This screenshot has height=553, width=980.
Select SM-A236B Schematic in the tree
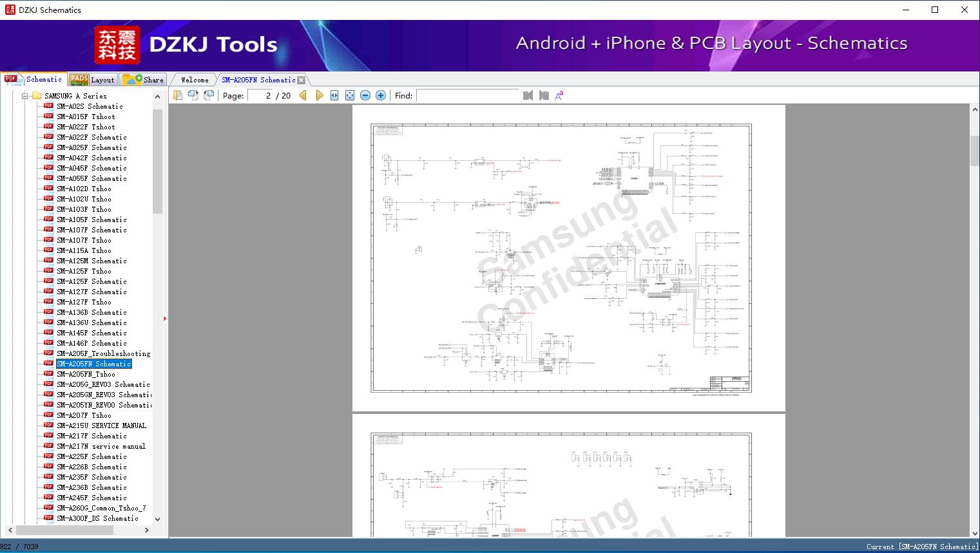tap(91, 487)
